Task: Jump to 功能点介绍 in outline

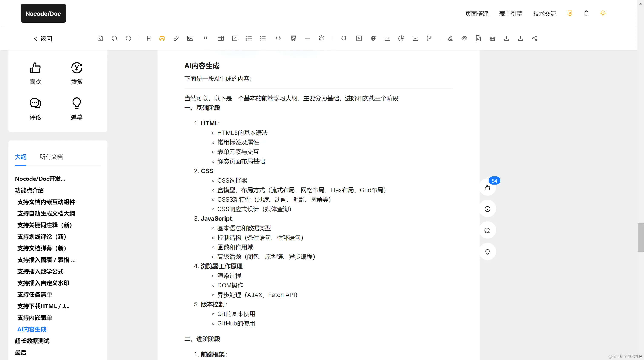Action: click(29, 190)
